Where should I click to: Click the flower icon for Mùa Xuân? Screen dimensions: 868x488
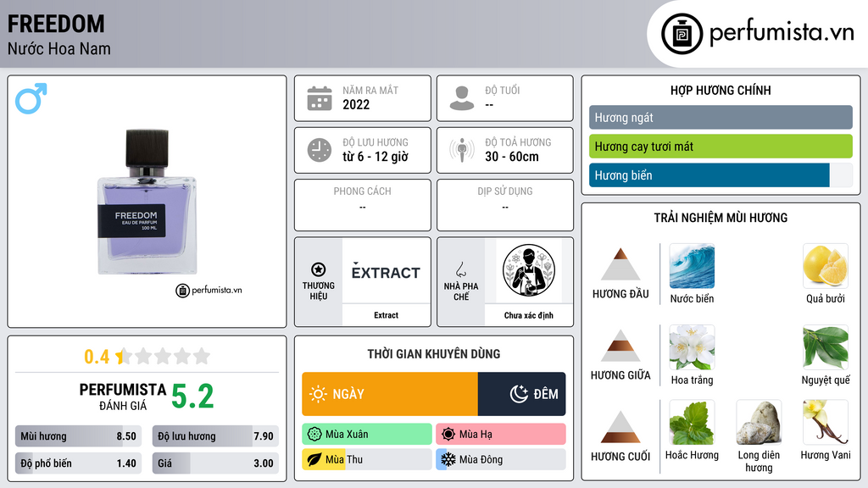[x=314, y=435]
